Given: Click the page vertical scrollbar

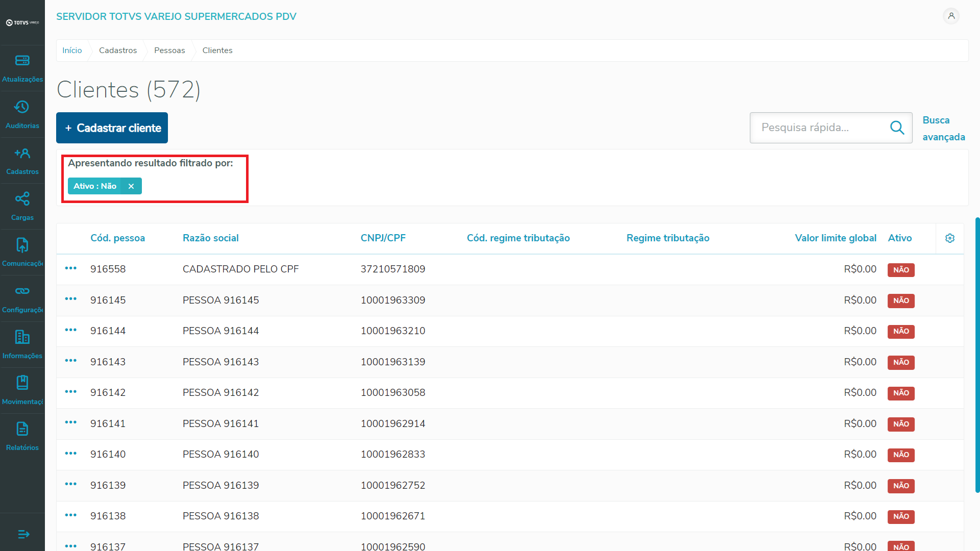Looking at the screenshot, I should click(977, 355).
